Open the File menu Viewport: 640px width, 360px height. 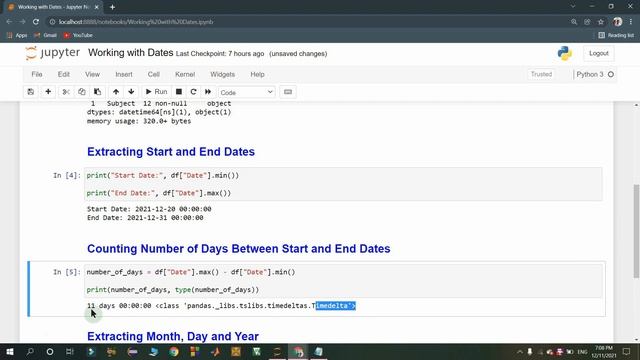click(x=37, y=74)
